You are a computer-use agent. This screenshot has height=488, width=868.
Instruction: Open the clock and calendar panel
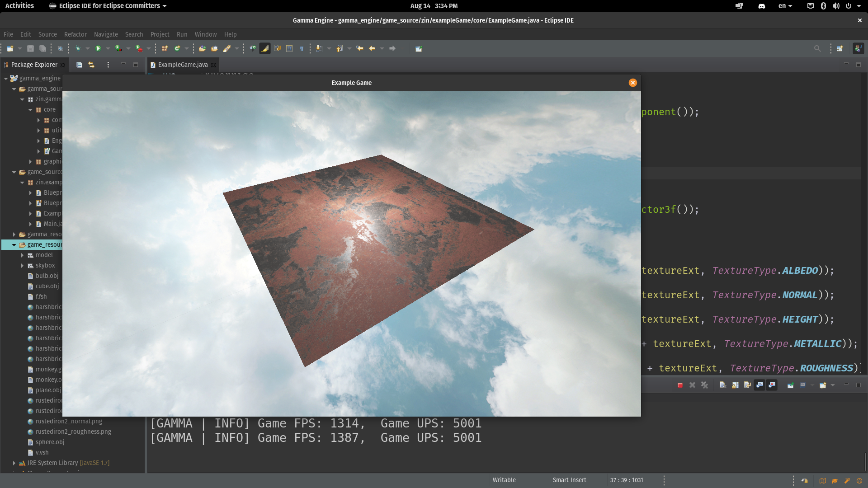434,6
